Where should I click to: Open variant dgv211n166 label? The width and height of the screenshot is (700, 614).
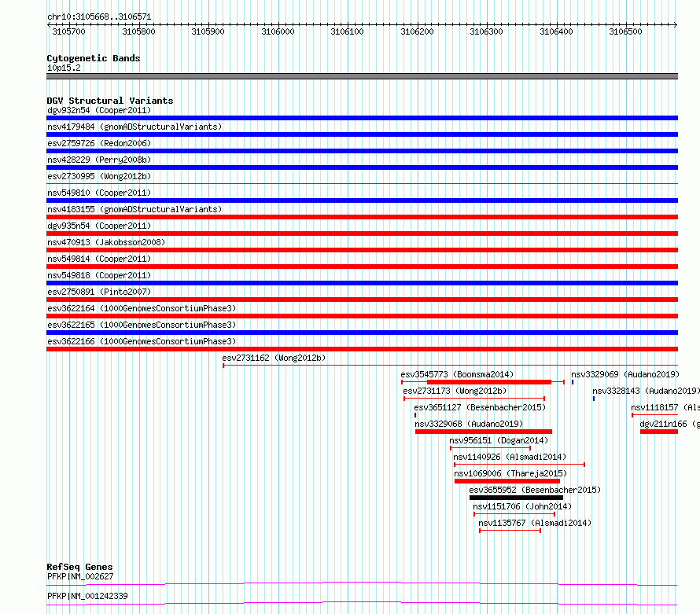point(669,424)
